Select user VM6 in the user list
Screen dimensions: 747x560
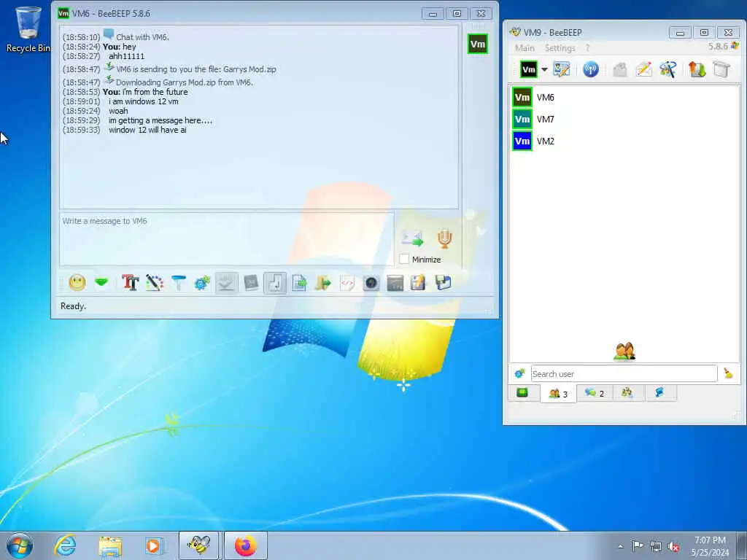[624, 97]
